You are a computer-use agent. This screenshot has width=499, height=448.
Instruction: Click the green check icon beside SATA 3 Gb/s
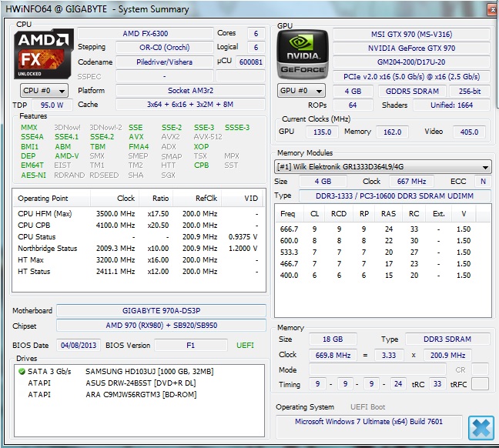tap(22, 371)
